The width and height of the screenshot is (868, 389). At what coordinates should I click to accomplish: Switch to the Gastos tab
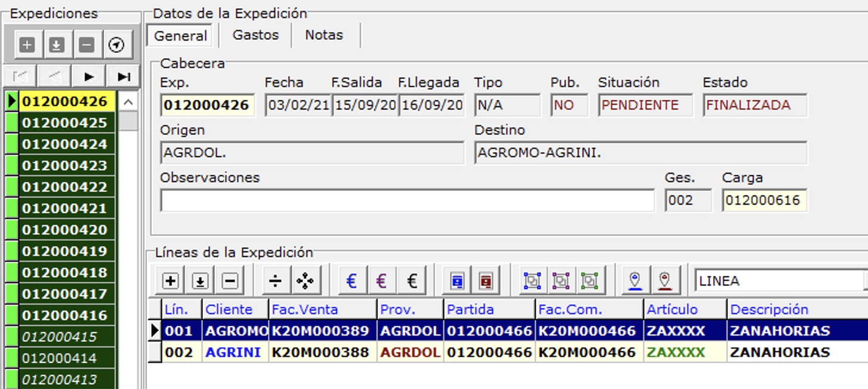tap(255, 35)
